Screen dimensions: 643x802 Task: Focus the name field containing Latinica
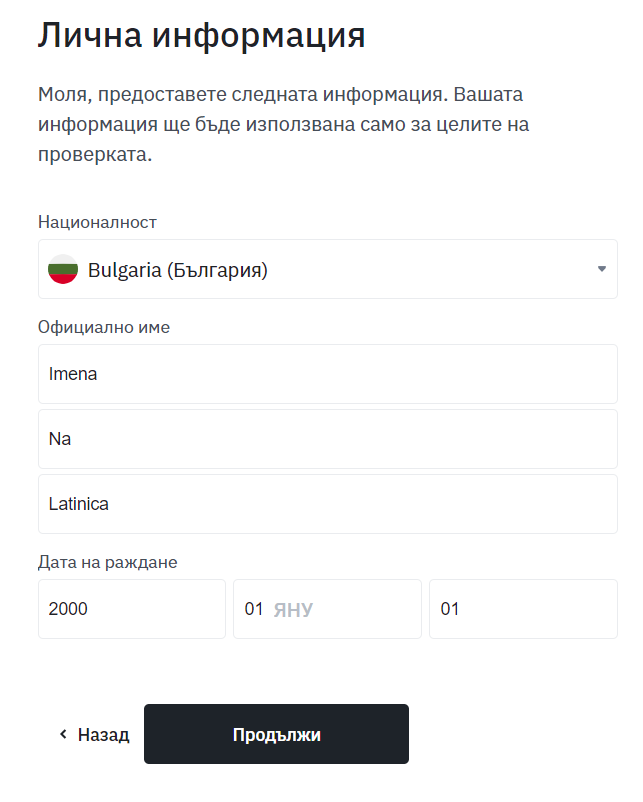click(328, 504)
